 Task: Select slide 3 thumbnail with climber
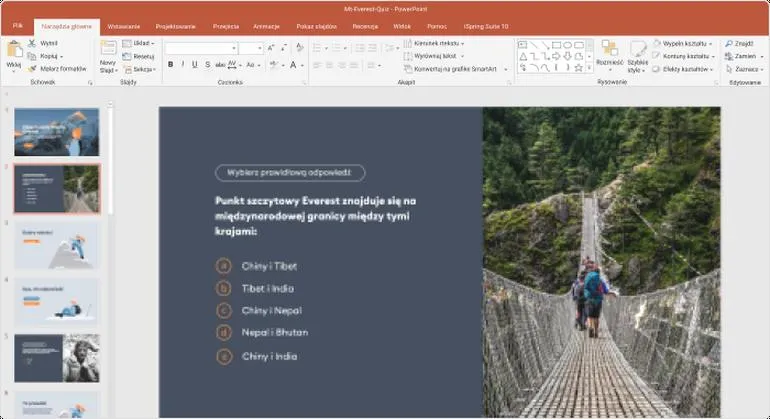56,246
